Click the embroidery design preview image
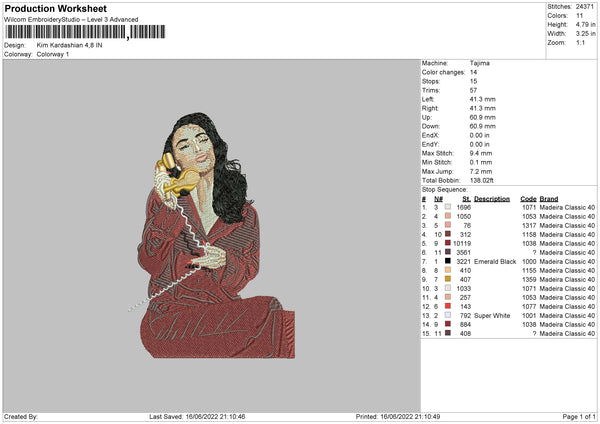 click(212, 235)
